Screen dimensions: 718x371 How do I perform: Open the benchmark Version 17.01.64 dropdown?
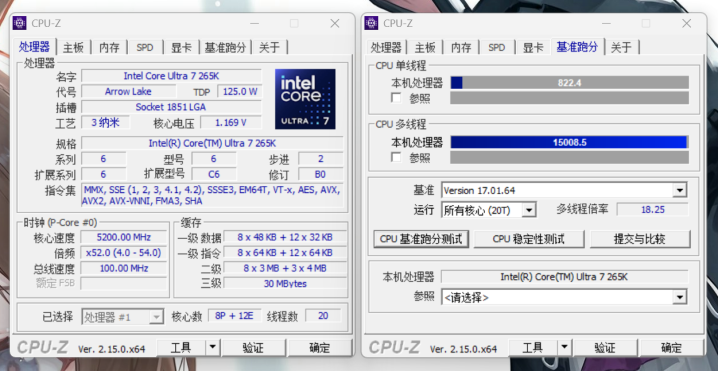(680, 190)
